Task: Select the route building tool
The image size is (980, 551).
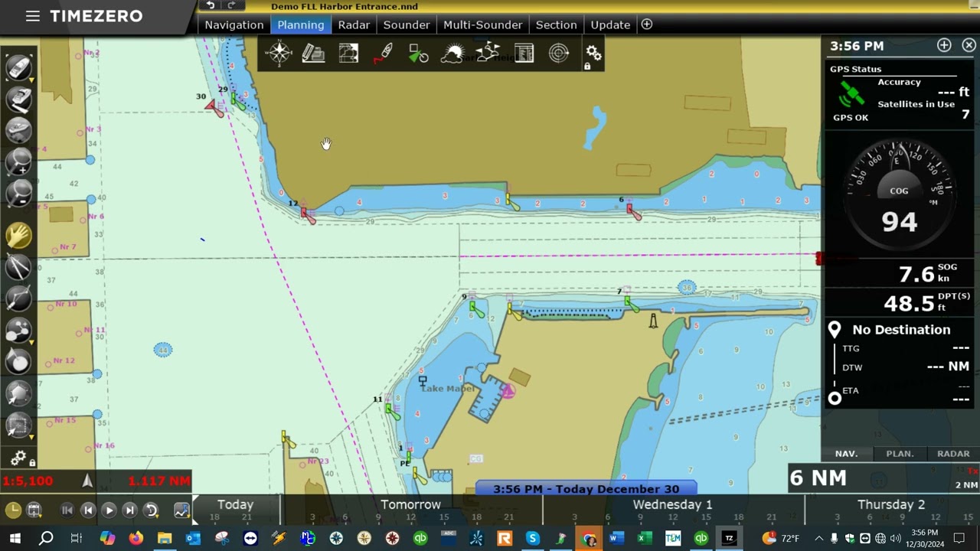Action: point(19,298)
